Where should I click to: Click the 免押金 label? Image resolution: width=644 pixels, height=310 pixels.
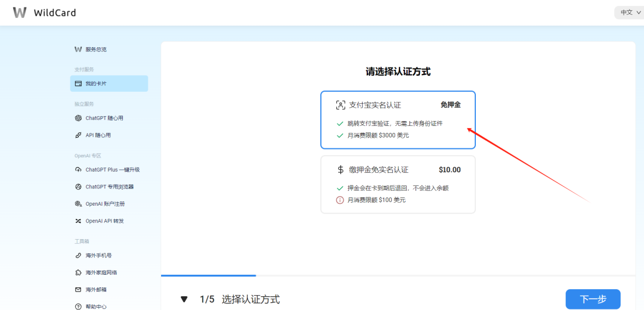451,105
